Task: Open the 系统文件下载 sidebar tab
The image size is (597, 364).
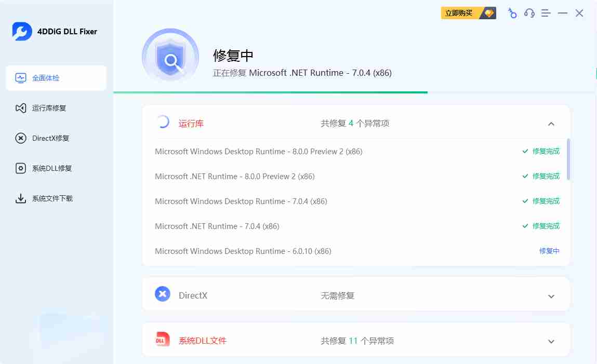Action: point(56,198)
